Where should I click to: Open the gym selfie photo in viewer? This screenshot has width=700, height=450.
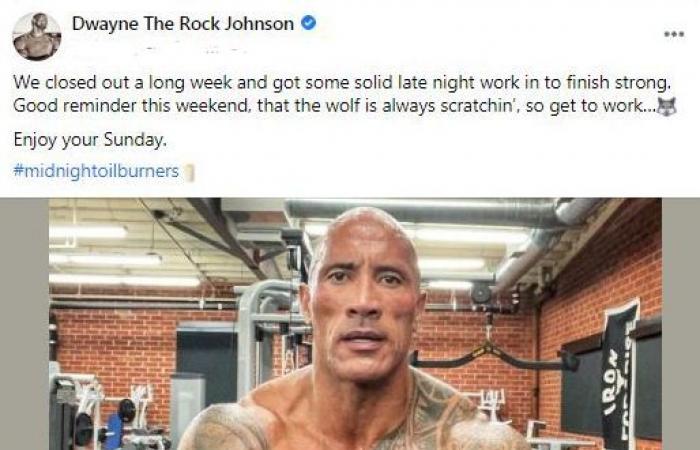tap(355, 324)
